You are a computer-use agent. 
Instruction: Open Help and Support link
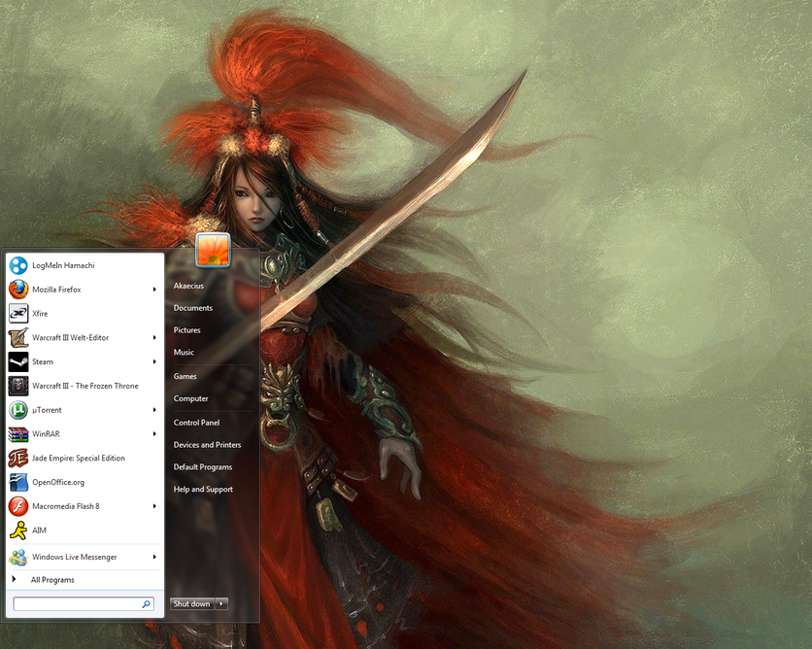tap(203, 490)
